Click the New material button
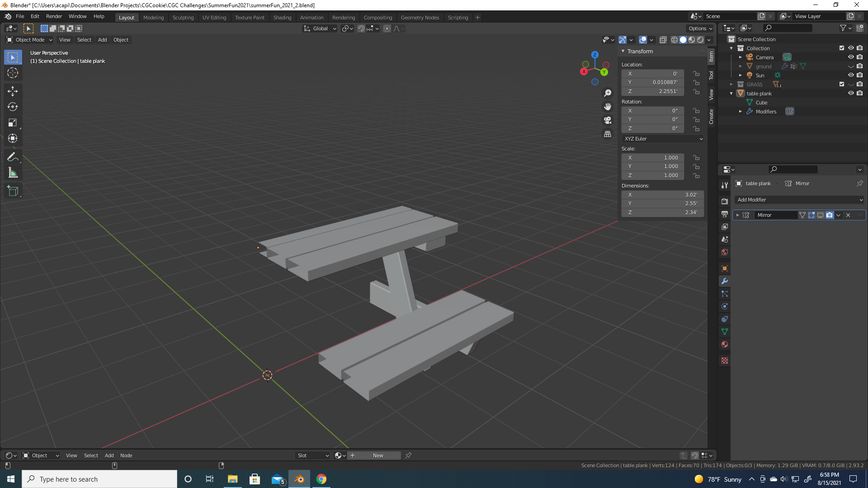The width and height of the screenshot is (868, 488). pyautogui.click(x=378, y=455)
